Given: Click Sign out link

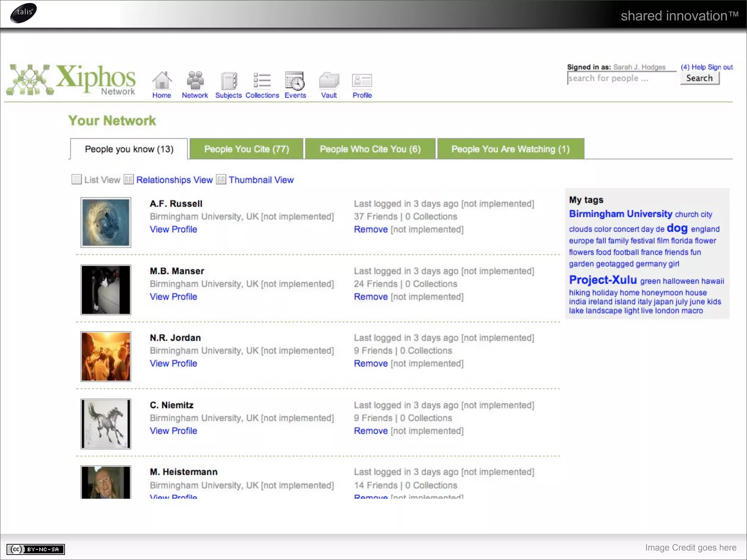Looking at the screenshot, I should [x=720, y=67].
